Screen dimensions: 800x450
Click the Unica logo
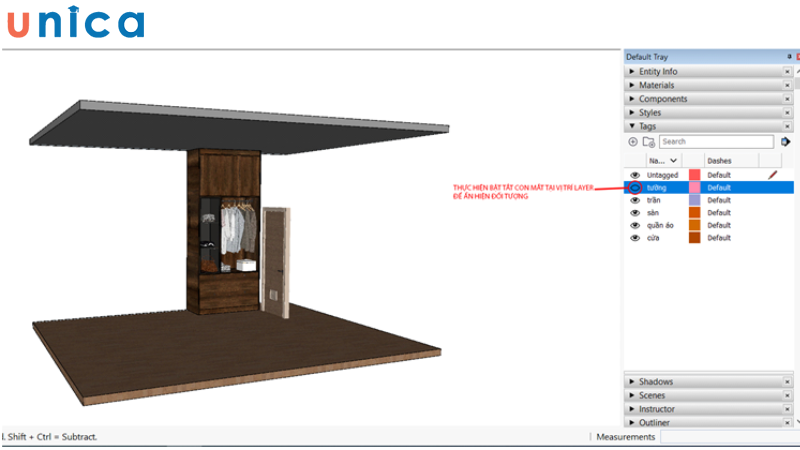(x=76, y=22)
